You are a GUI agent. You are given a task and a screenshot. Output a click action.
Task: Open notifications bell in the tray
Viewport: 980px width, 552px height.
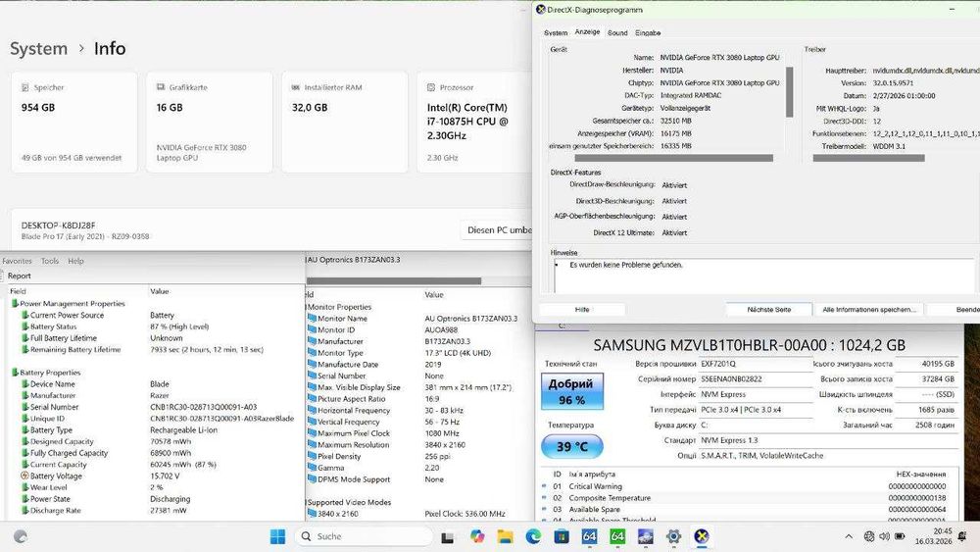[962, 536]
